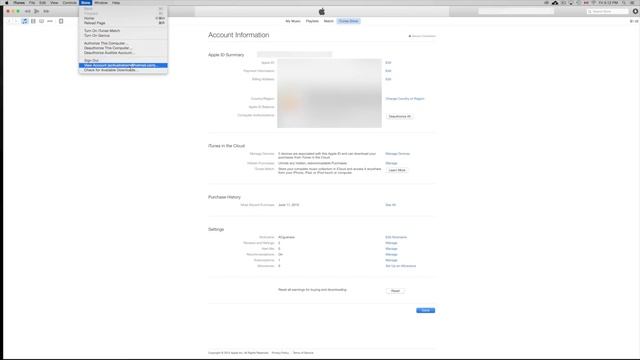
Task: Switch to the Playlists tab
Action: [312, 21]
